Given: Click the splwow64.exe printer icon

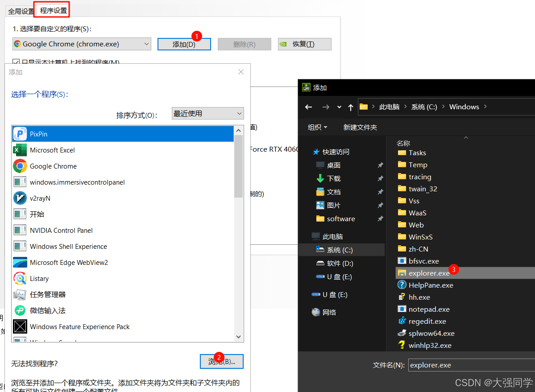Looking at the screenshot, I should coord(402,333).
